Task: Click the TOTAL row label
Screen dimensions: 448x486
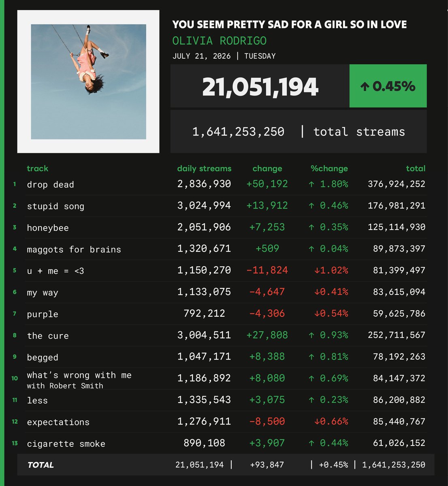Action: click(41, 465)
